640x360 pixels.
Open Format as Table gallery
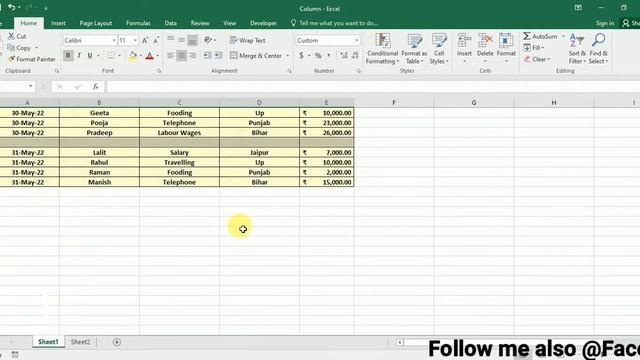(x=414, y=49)
